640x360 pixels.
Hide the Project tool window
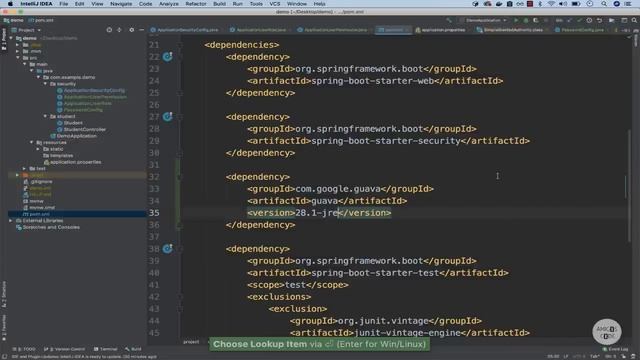tap(141, 30)
